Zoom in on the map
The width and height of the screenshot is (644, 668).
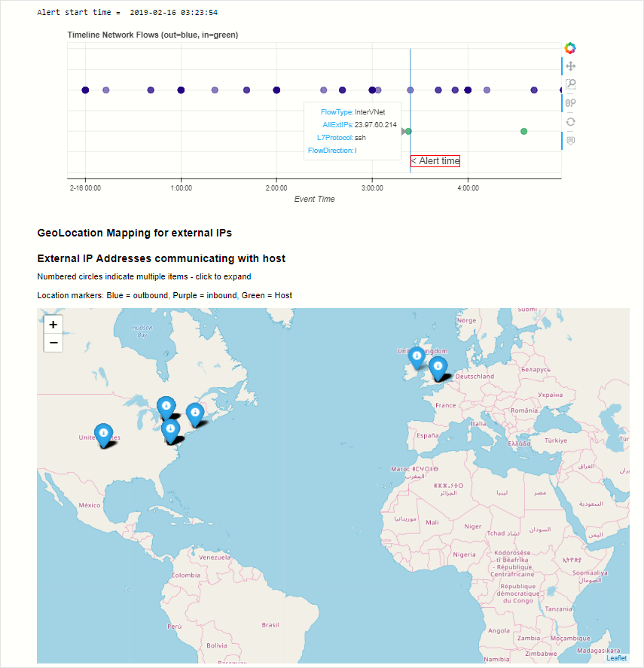[x=53, y=325]
